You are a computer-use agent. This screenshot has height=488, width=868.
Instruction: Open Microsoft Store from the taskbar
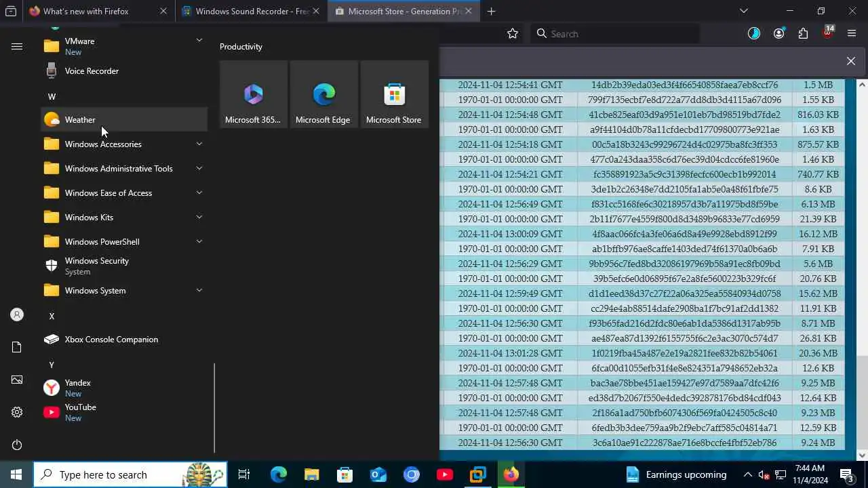pyautogui.click(x=345, y=474)
